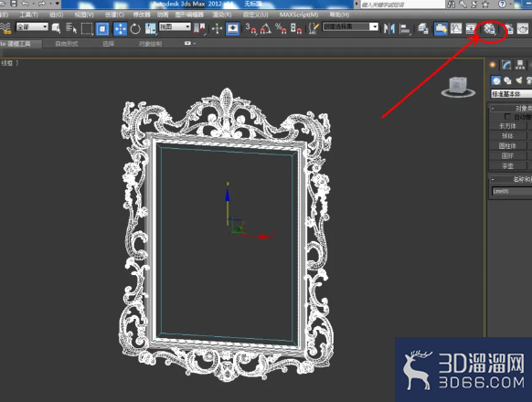Viewport: 532px width, 402px height.
Task: Open Create panel sun icon tab
Action: pos(493,65)
